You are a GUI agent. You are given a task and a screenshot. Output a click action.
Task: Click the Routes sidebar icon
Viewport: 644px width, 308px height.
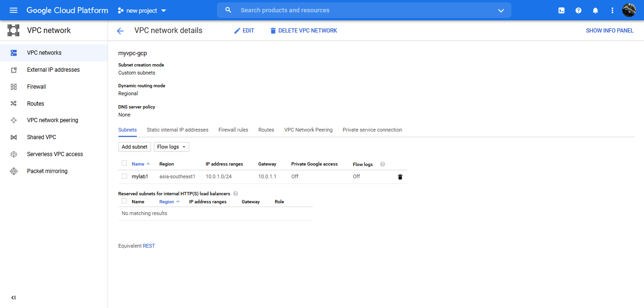point(14,104)
